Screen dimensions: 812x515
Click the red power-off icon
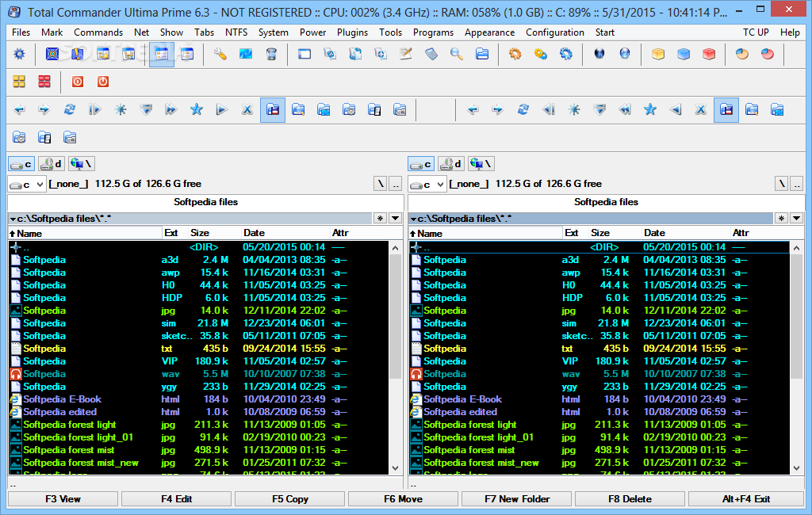point(103,82)
